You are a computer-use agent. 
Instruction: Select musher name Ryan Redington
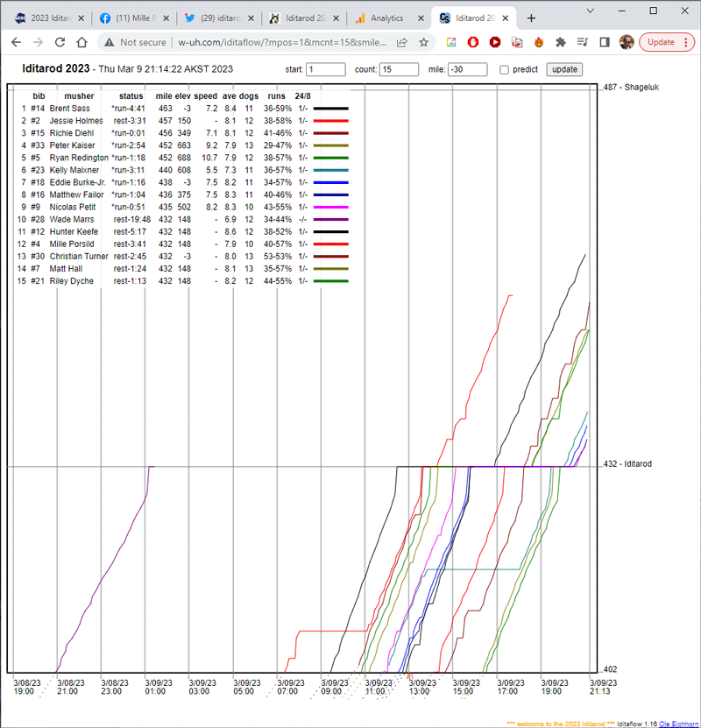tap(79, 158)
